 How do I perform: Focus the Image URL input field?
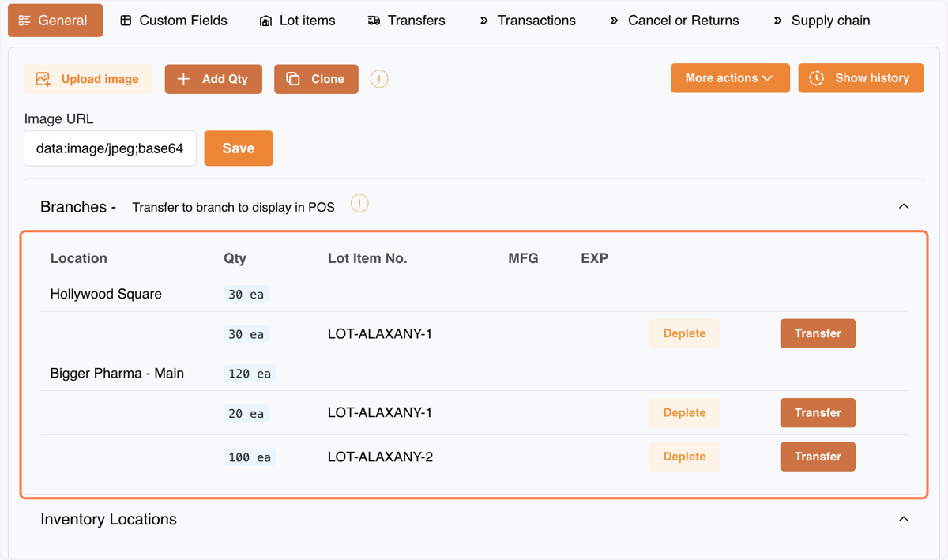(x=110, y=148)
